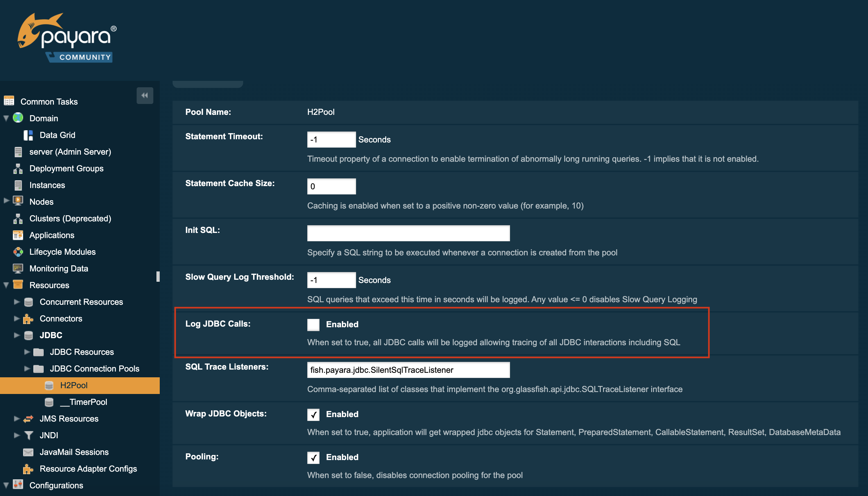The width and height of the screenshot is (868, 496).
Task: Open JavaMail Sessions envelope icon
Action: (29, 452)
